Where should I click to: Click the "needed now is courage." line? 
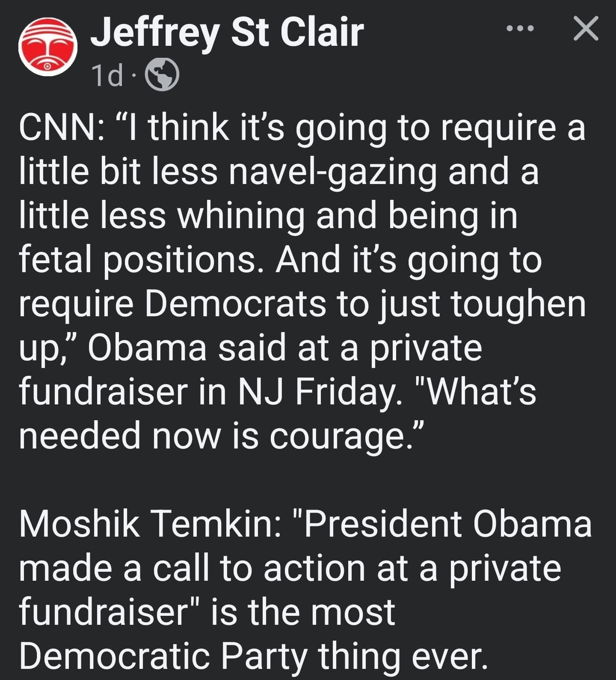[x=221, y=437]
